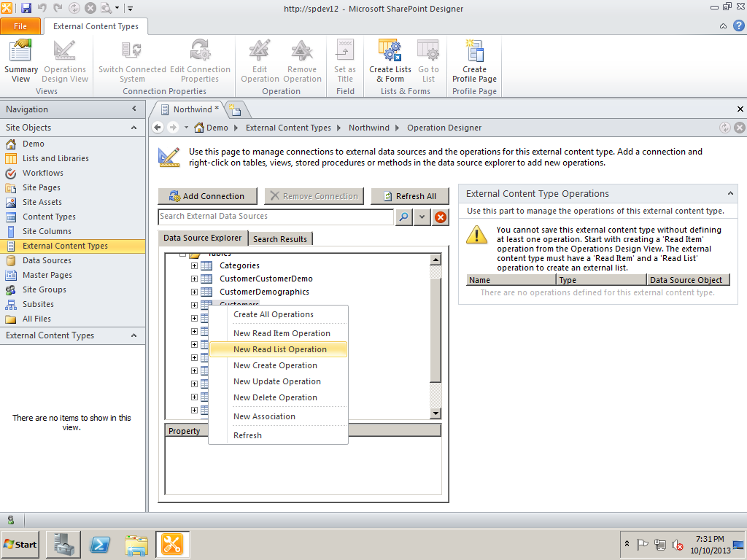Image resolution: width=747 pixels, height=560 pixels.
Task: Click the search magnifier icon
Action: coord(404,217)
